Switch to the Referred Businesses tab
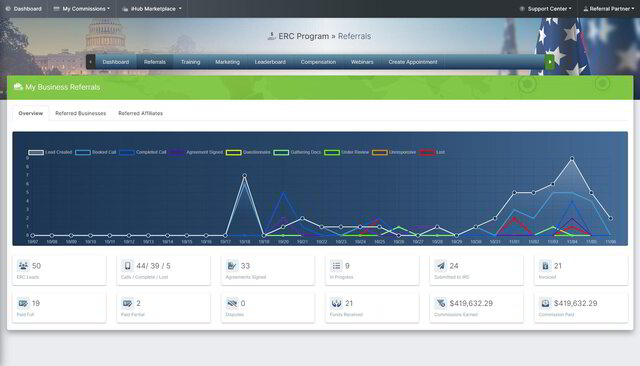 (x=80, y=113)
